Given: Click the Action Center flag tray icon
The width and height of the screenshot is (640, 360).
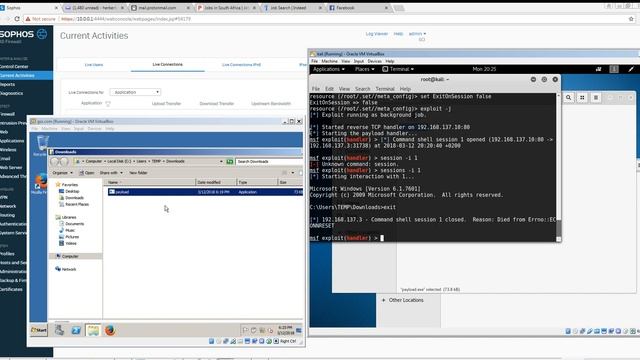Looking at the screenshot, I should tap(245, 330).
